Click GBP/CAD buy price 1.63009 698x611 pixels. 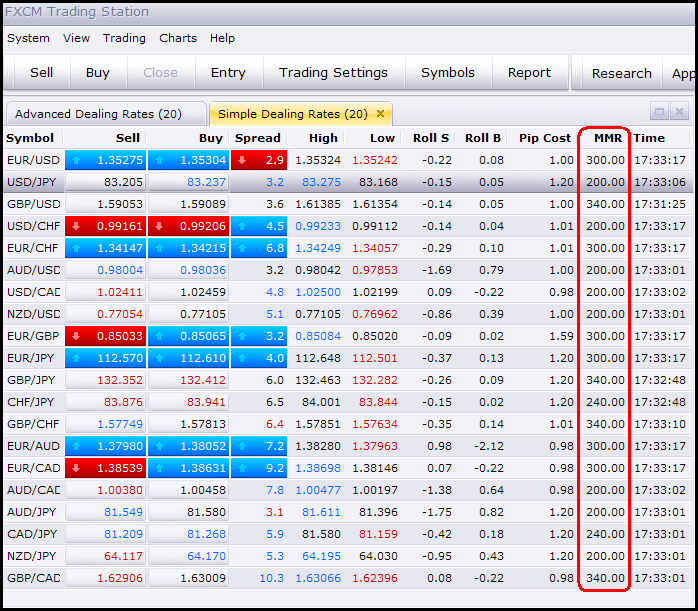pos(188,578)
